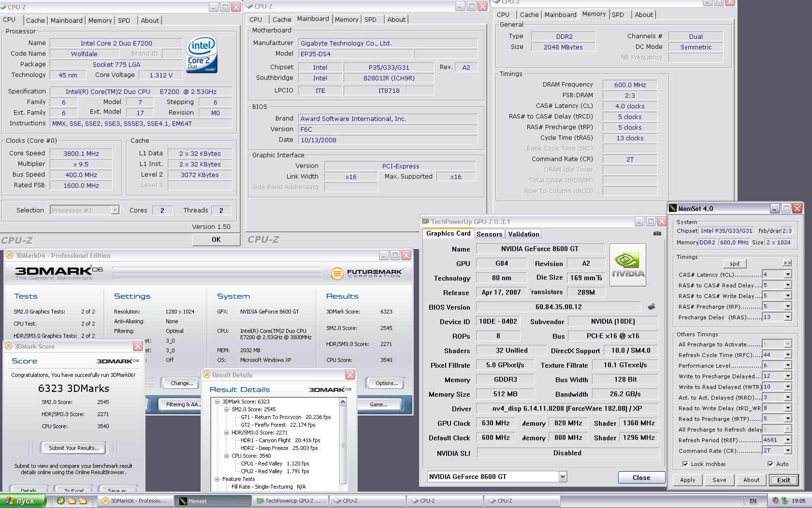Open the Windows Start (пуск) button
The height and width of the screenshot is (508, 812).
click(x=23, y=501)
